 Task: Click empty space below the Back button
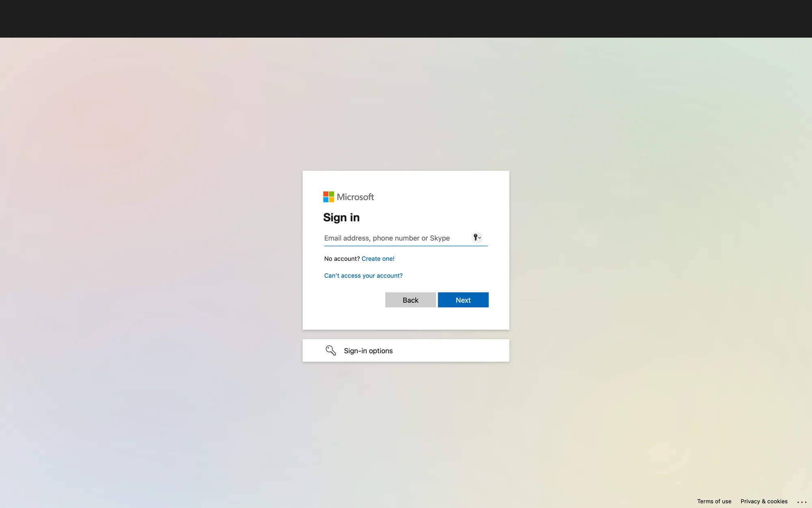coord(410,319)
